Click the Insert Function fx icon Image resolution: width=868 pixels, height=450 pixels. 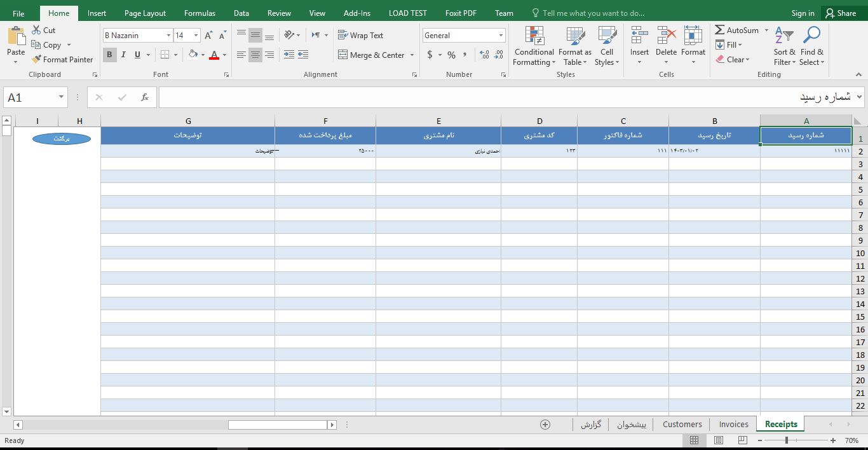click(x=145, y=97)
